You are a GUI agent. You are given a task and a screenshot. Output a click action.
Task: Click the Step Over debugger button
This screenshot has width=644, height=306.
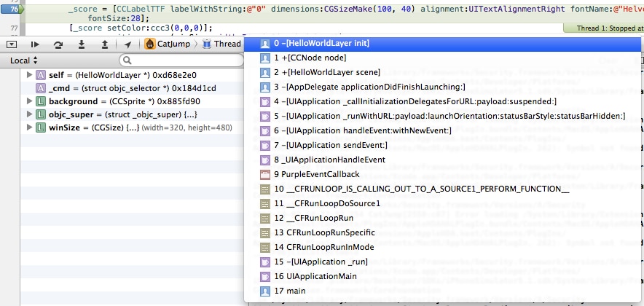click(58, 44)
